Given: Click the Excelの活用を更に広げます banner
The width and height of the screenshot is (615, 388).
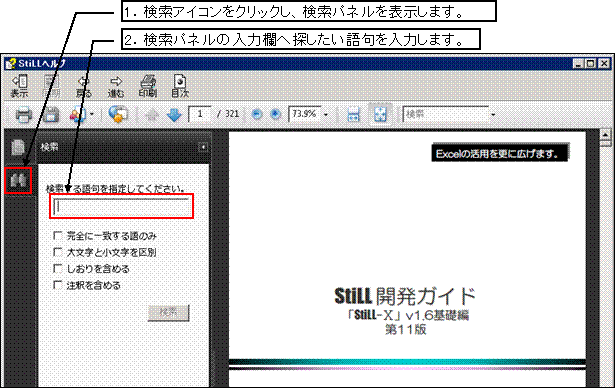Looking at the screenshot, I should (x=500, y=153).
